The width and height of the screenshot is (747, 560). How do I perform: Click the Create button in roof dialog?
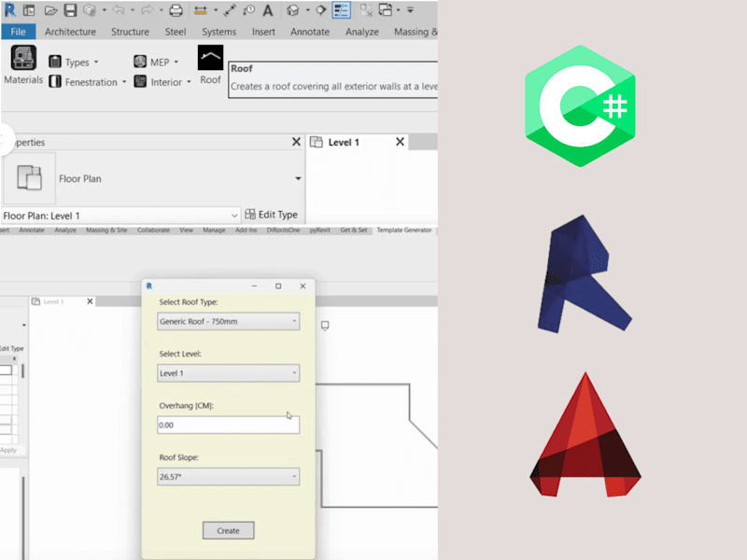(228, 530)
